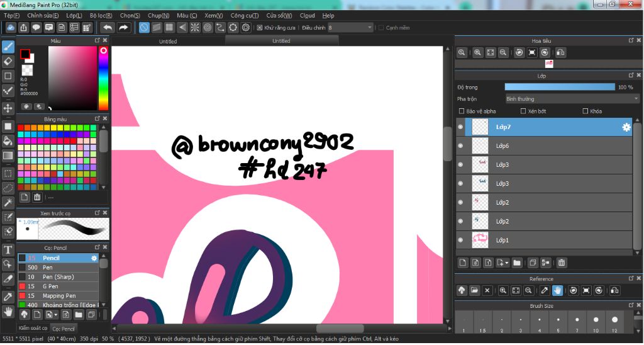Viewport: 644px width, 345px height.
Task: Delete layer with the trash icon
Action: tap(562, 263)
